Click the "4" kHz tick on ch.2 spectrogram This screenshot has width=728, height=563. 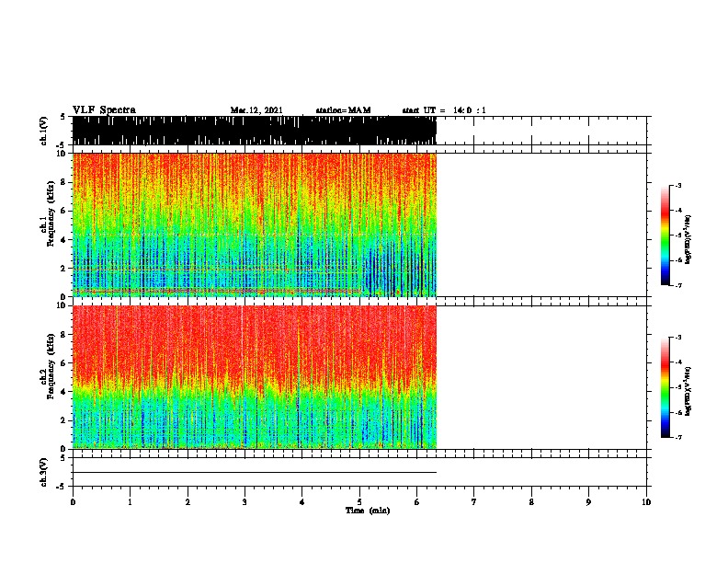pos(63,392)
